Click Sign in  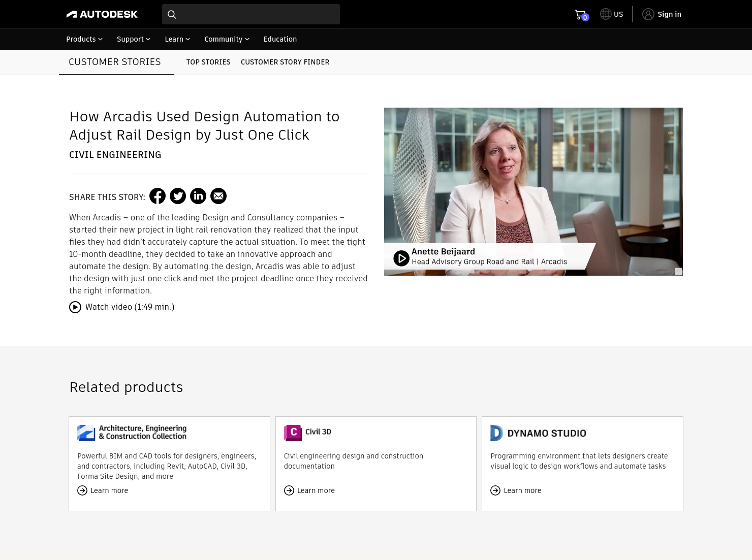point(662,14)
